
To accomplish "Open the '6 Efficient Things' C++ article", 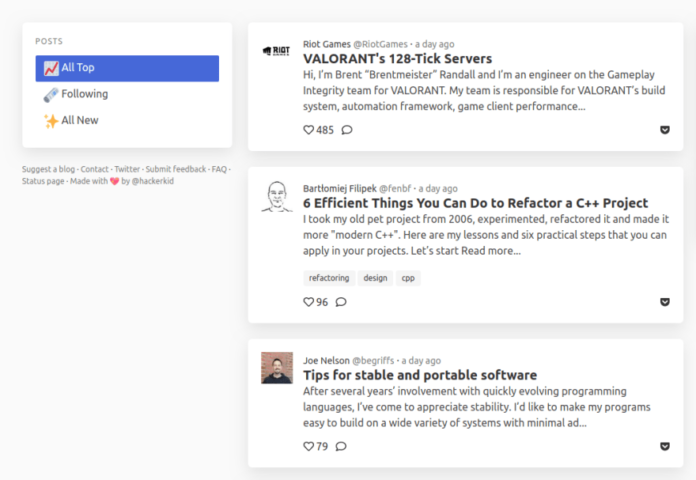I will 475,203.
